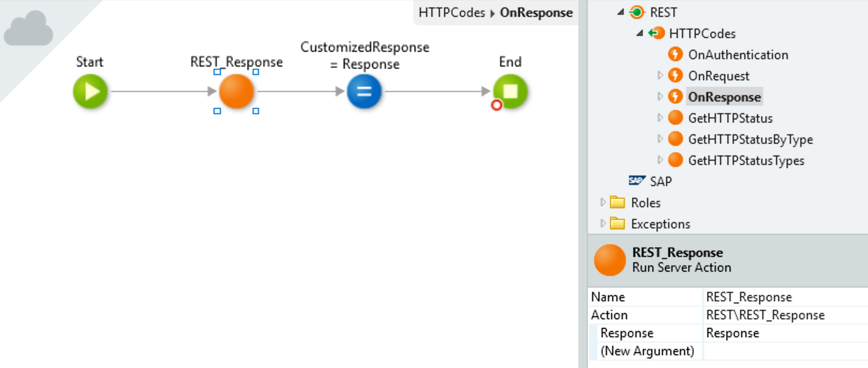Click the 'Start' label above the green node
Image resolution: width=868 pixels, height=368 pixels.
pyautogui.click(x=89, y=62)
